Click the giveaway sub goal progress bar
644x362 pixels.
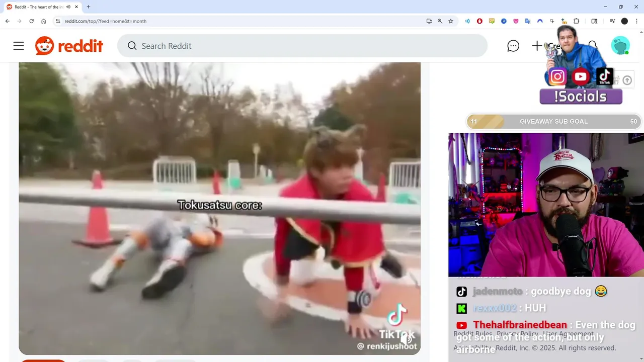(553, 121)
